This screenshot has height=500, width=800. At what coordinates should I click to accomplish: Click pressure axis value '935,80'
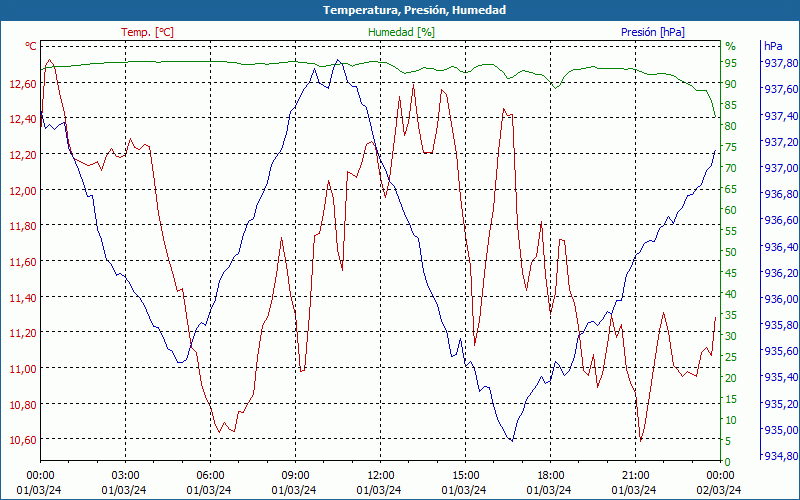coord(780,325)
